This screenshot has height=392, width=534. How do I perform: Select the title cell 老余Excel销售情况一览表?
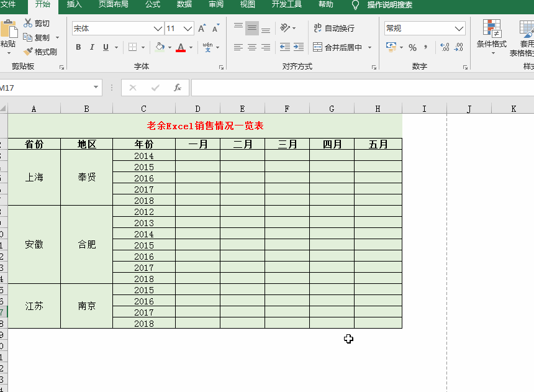point(205,125)
